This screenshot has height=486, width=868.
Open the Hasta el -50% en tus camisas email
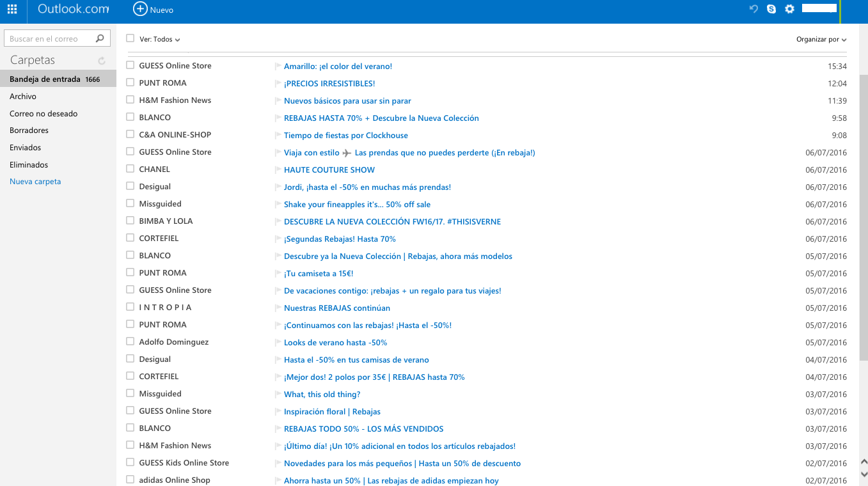356,360
